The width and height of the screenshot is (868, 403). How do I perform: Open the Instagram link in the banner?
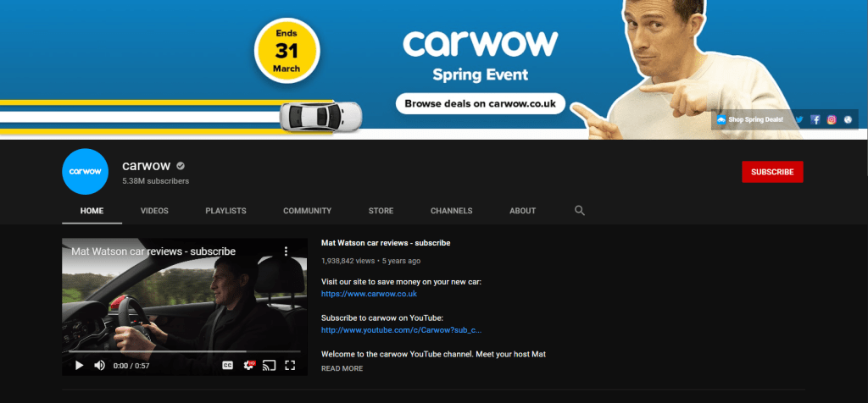point(832,120)
